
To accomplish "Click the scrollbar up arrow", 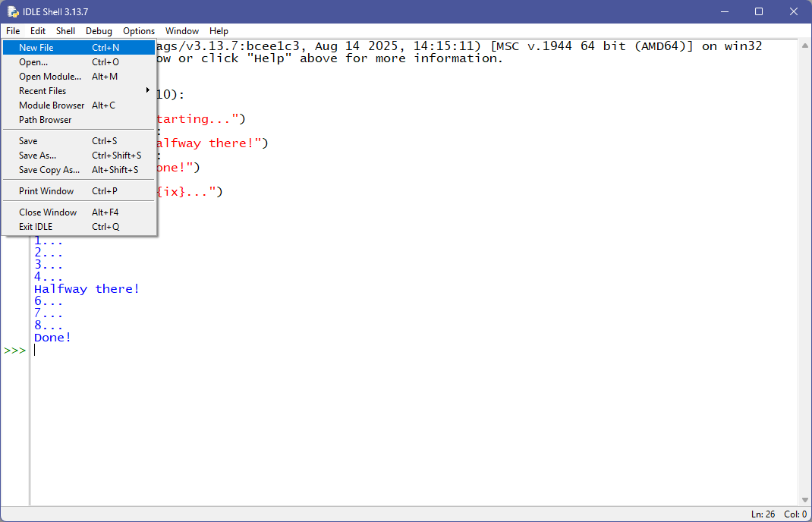I will [x=804, y=46].
